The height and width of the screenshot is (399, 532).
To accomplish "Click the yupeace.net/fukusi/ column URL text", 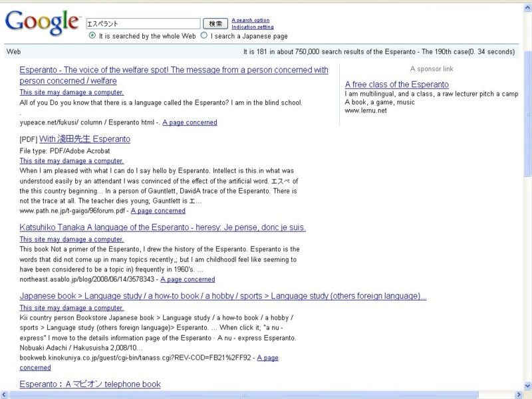I will click(90, 122).
